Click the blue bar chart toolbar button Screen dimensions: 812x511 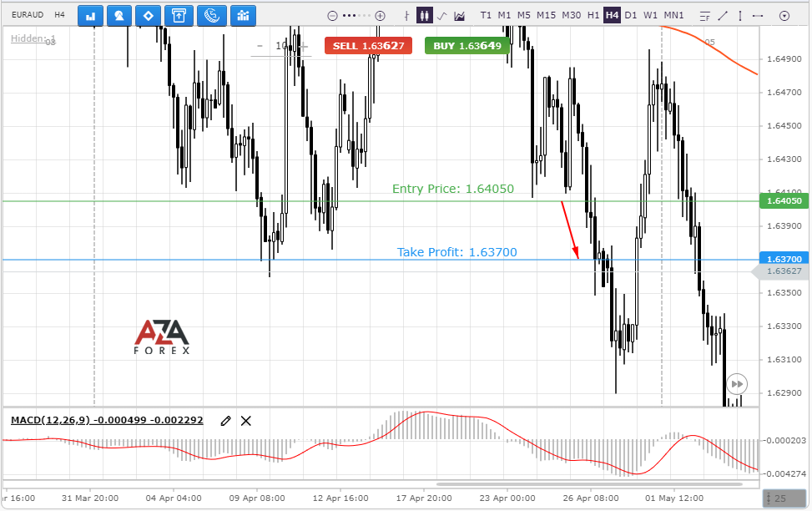91,16
